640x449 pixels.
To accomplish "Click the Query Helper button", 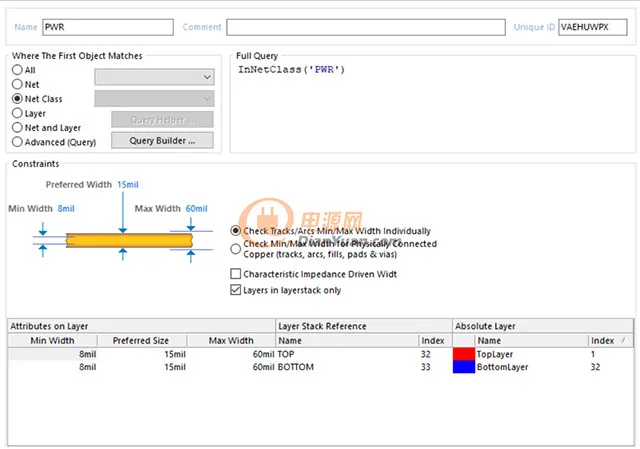I will click(170, 120).
